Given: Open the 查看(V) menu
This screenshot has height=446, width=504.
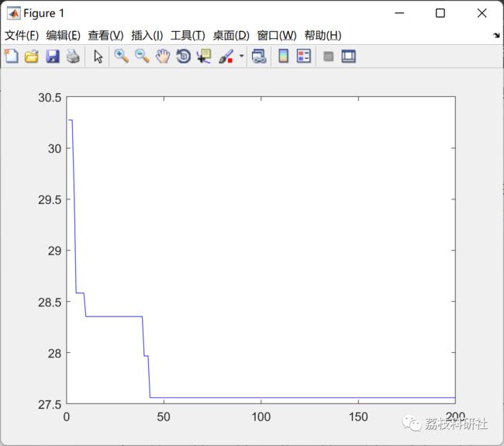Looking at the screenshot, I should coord(105,36).
